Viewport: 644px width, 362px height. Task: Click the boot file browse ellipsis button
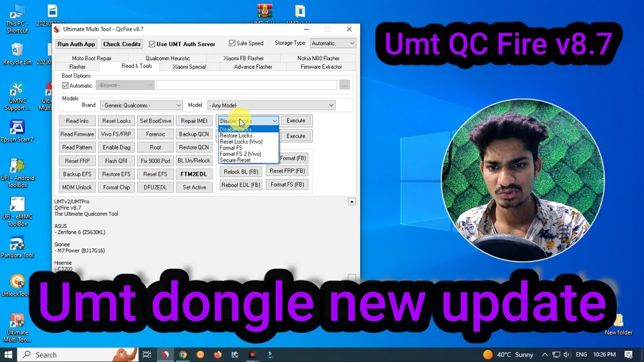344,85
